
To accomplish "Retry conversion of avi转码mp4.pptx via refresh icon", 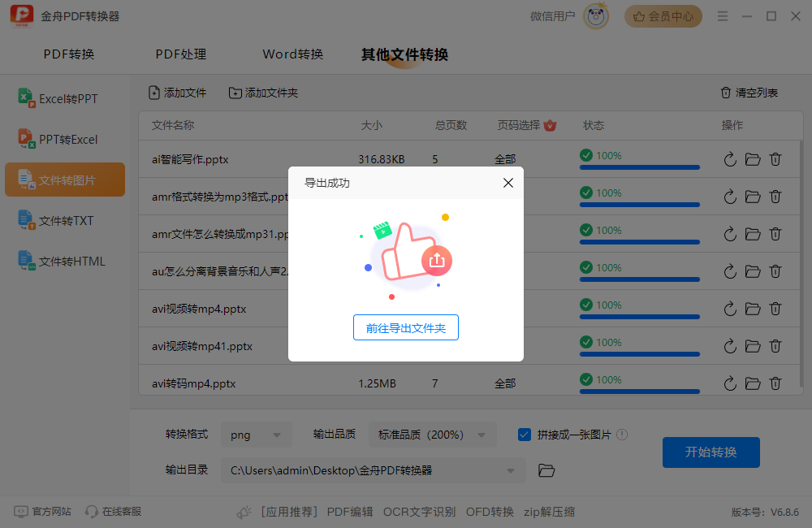I will (x=729, y=383).
